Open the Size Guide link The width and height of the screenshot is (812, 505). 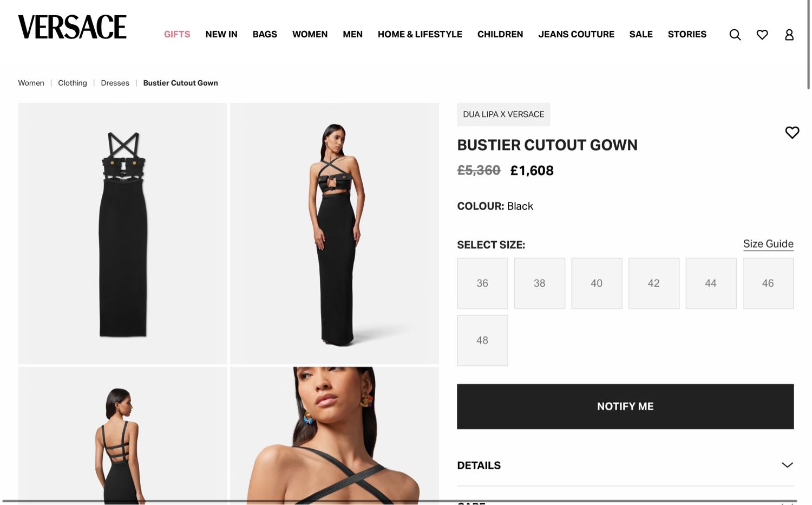click(x=768, y=244)
